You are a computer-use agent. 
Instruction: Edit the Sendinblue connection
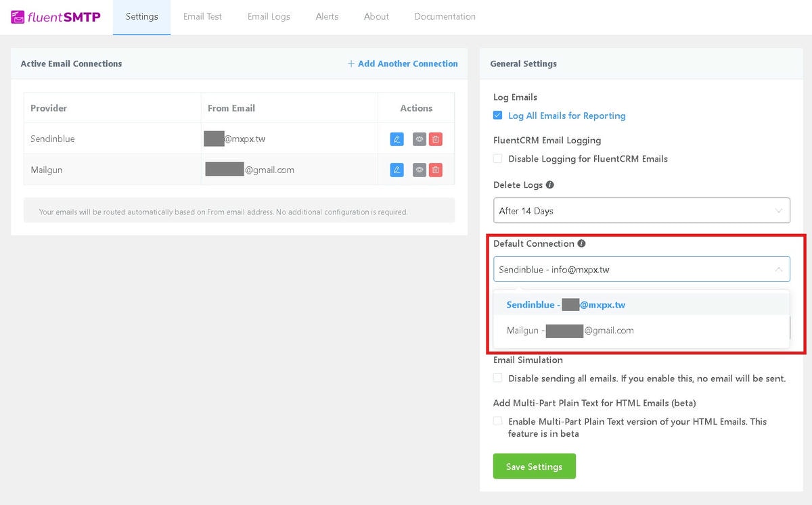[x=397, y=139]
